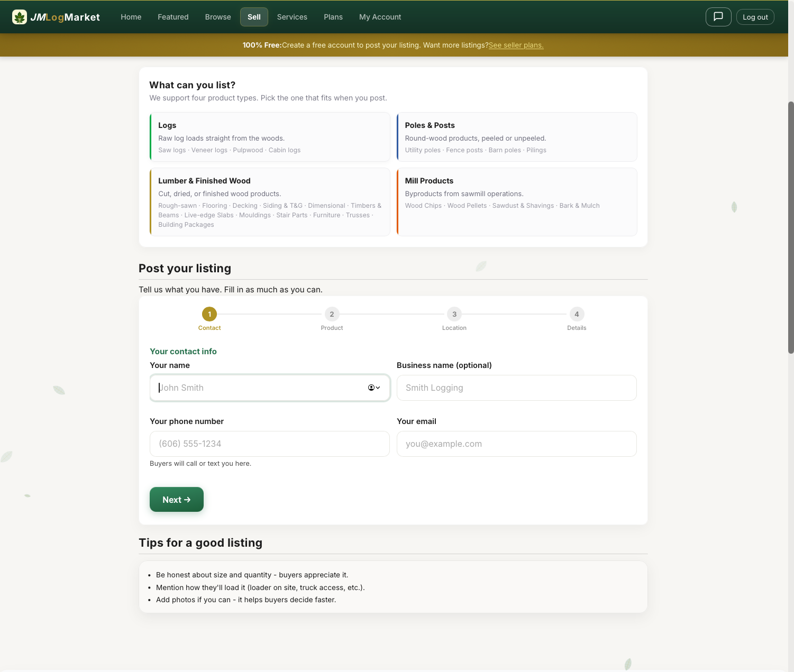The height and width of the screenshot is (672, 794).
Task: Go to the Services page
Action: [292, 16]
